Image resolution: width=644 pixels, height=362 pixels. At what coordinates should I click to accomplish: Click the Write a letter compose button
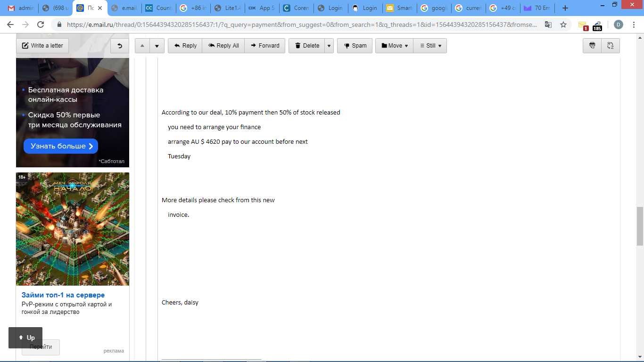click(42, 46)
